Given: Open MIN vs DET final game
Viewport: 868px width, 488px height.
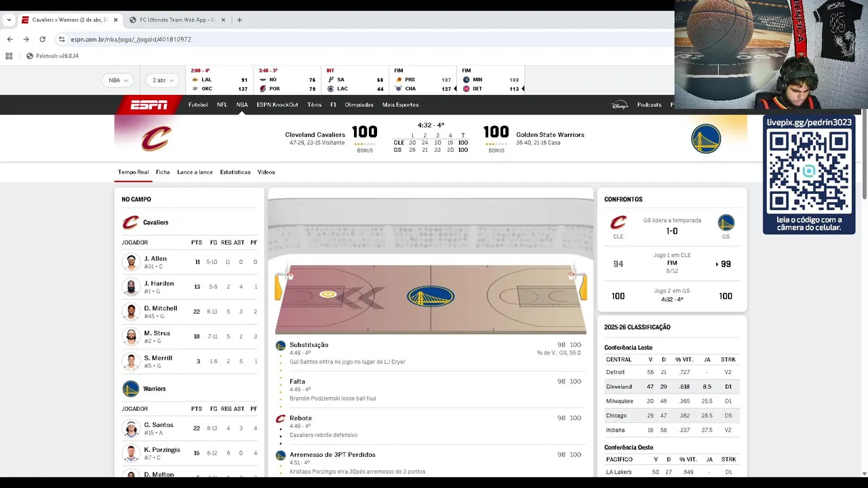Looking at the screenshot, I should pos(490,80).
